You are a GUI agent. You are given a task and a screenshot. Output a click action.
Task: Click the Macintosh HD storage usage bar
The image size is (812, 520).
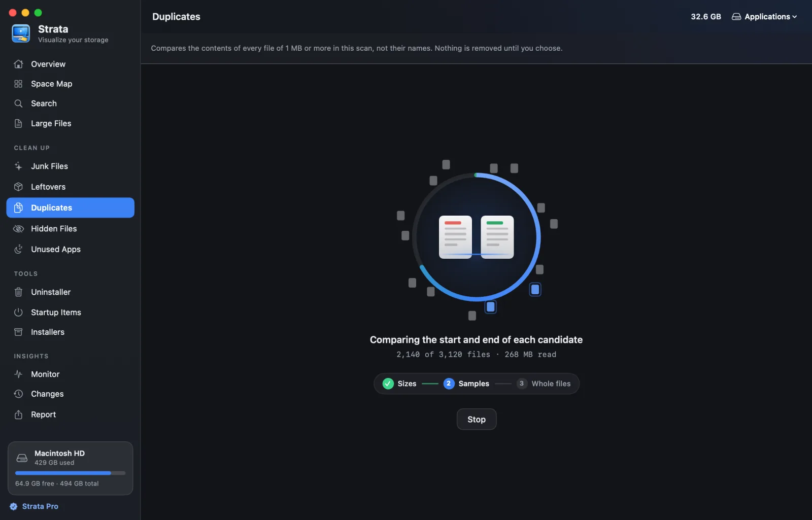coord(70,473)
